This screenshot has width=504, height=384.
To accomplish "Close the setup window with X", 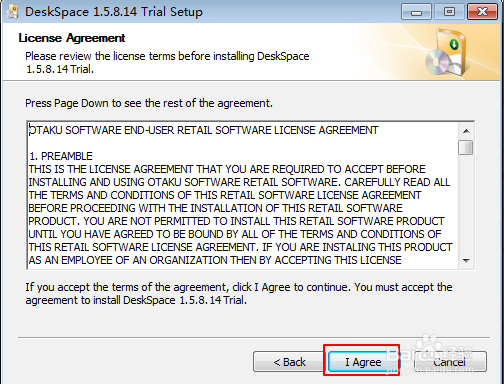I will [x=483, y=12].
